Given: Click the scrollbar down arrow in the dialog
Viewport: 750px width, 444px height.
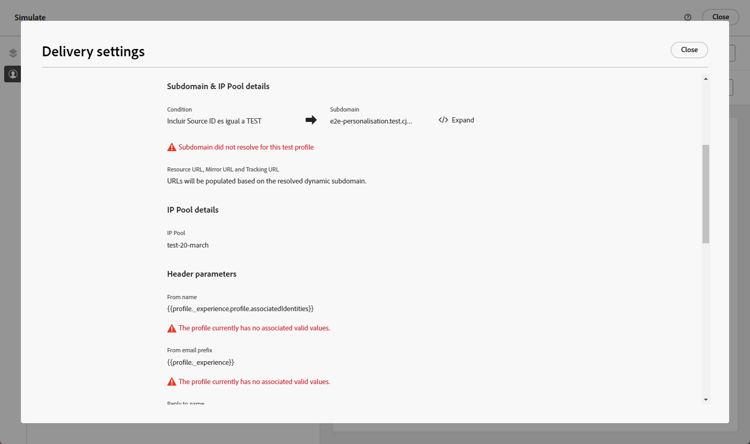Looking at the screenshot, I should [706, 400].
